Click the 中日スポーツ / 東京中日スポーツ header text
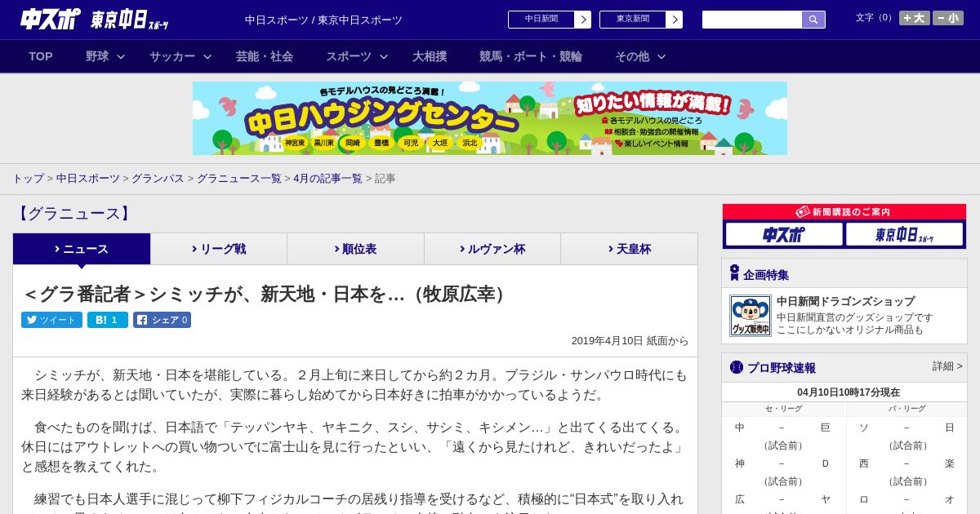 click(x=323, y=20)
